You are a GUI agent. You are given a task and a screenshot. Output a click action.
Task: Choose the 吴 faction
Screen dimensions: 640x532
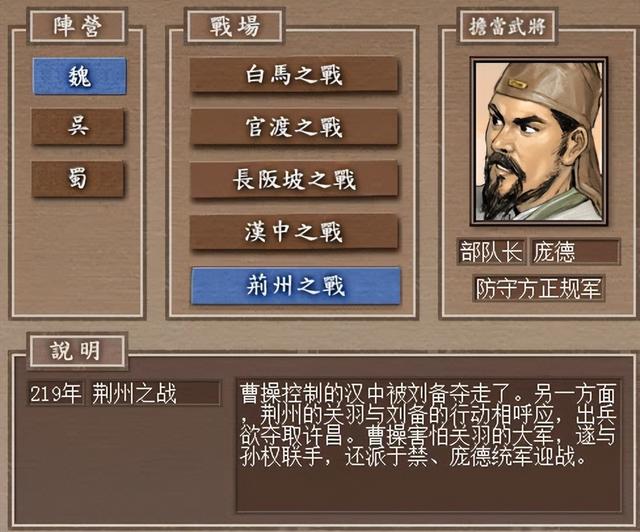click(78, 127)
